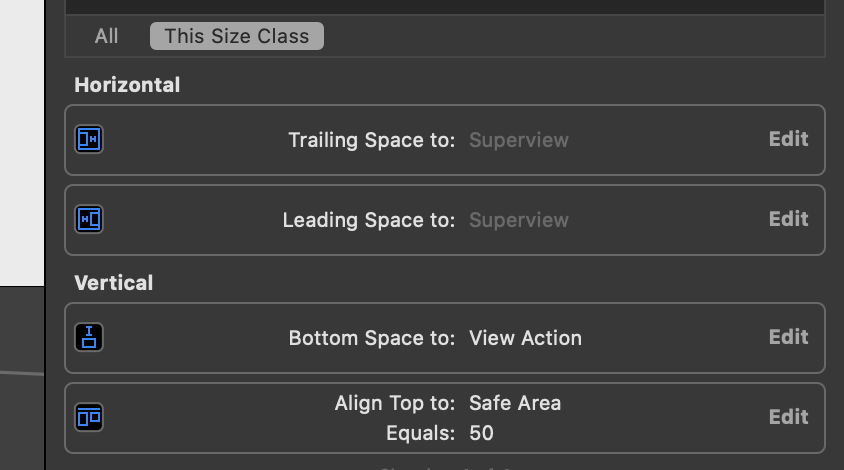844x470 pixels.
Task: Edit the Bottom Space to View Action constraint
Action: [x=788, y=336]
